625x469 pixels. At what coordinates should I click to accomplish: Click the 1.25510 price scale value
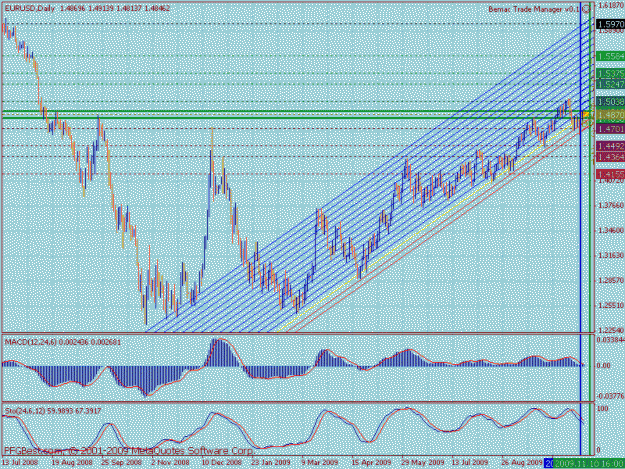(x=611, y=305)
